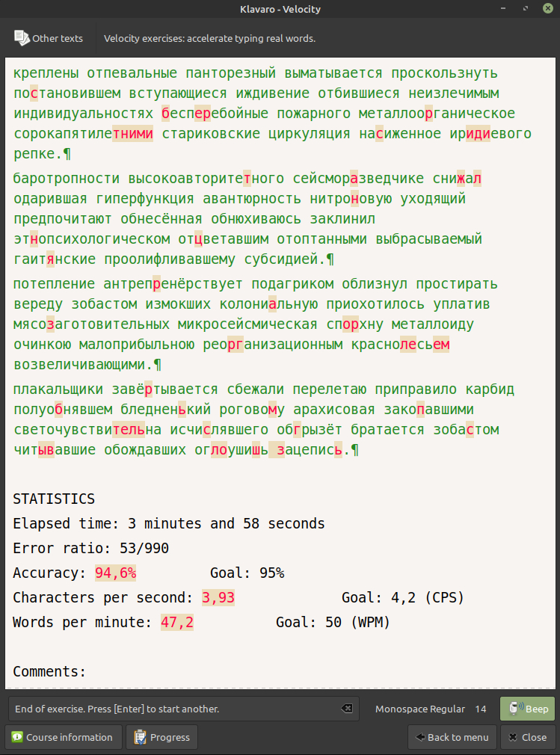This screenshot has width=560, height=755.
Task: Click the Velocity exercises description text
Action: point(209,38)
